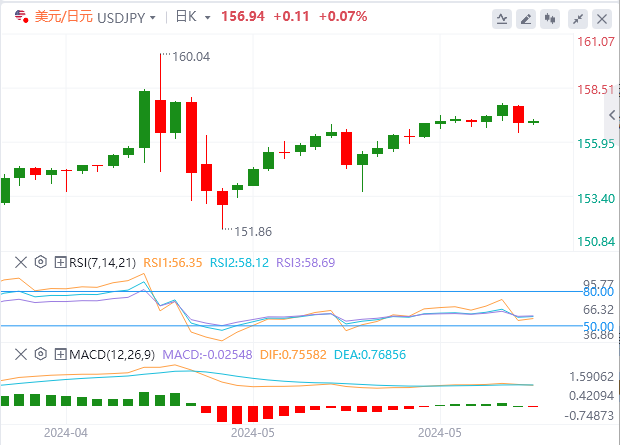
Task: Click the 150.84 price axis label
Action: 596,241
